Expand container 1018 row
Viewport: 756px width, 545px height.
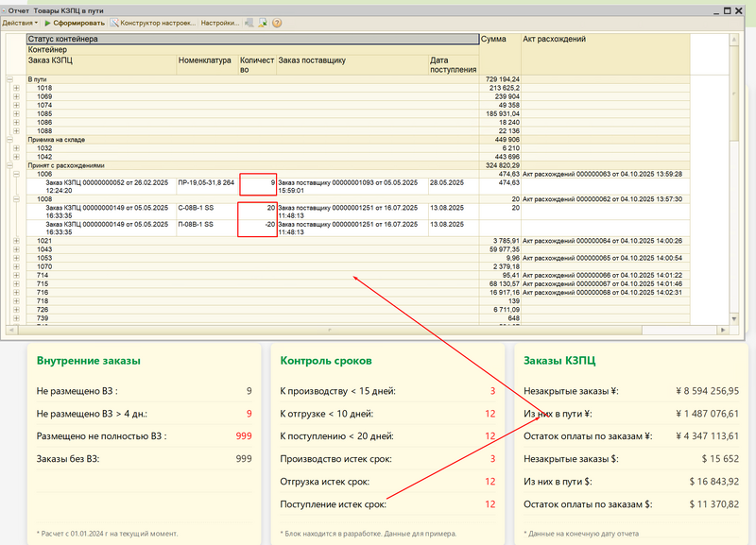point(16,88)
